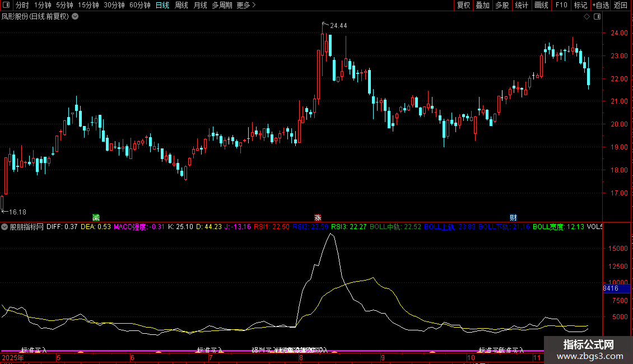
Task: Expand the 股朋指标网 indicator dropdown
Action: [x=5, y=227]
